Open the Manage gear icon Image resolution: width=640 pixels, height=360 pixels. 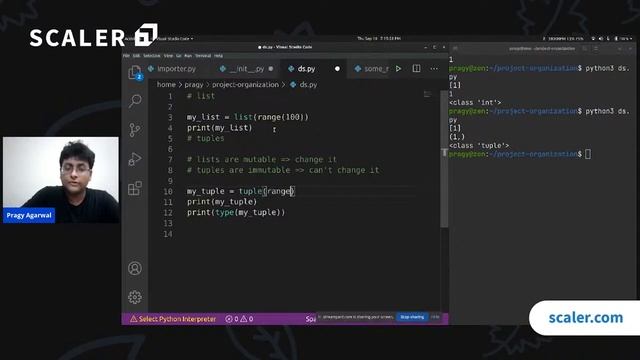point(135,297)
